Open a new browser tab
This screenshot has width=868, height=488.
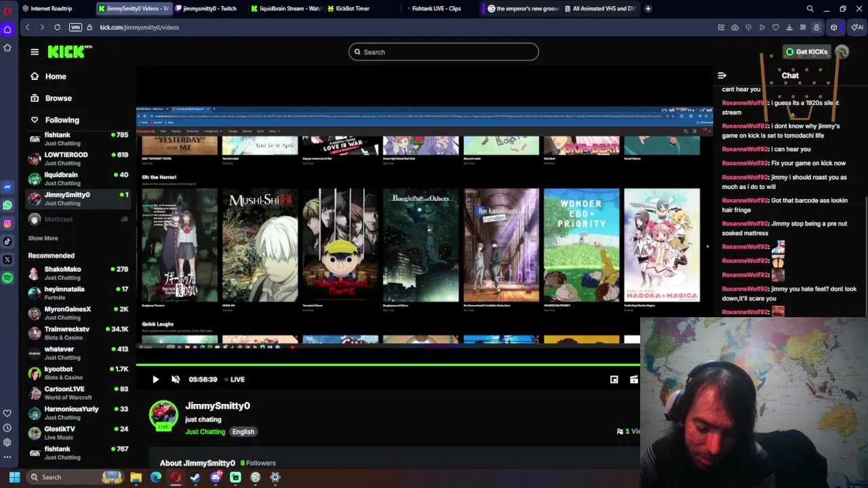tap(648, 9)
